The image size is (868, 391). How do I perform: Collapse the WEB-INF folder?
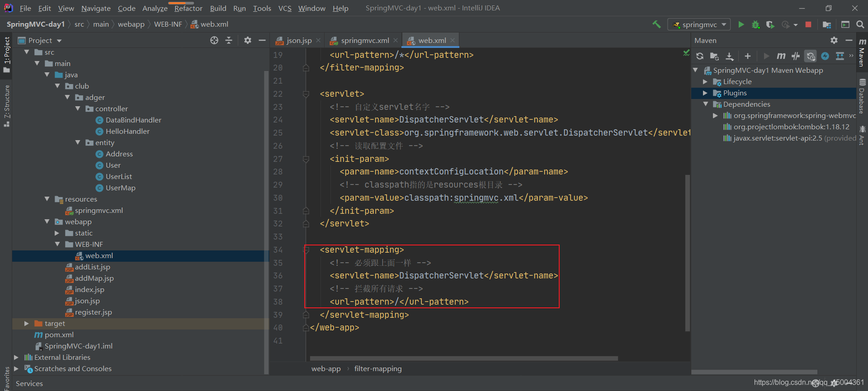[x=57, y=244]
